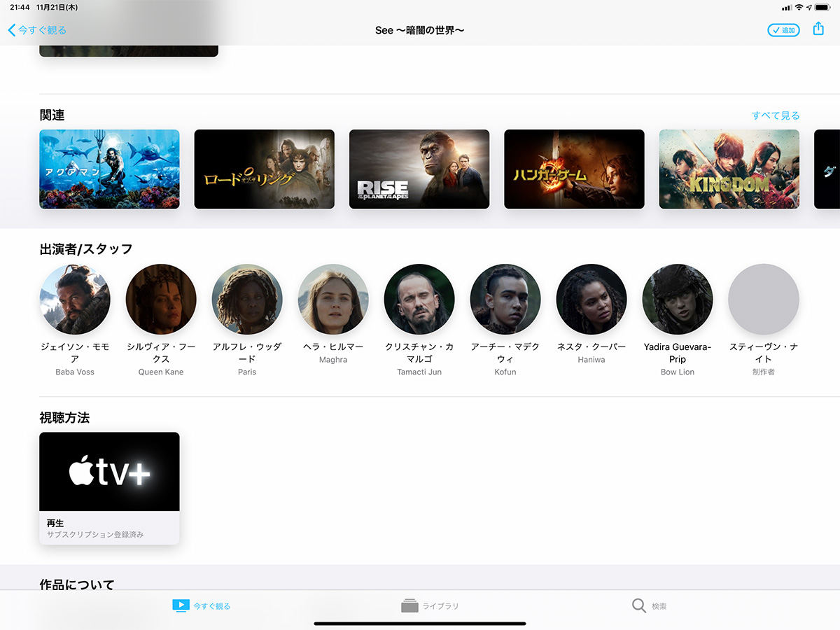Switch to the 今すぐ観る tab
Viewport: 840px width, 630px height.
click(201, 605)
